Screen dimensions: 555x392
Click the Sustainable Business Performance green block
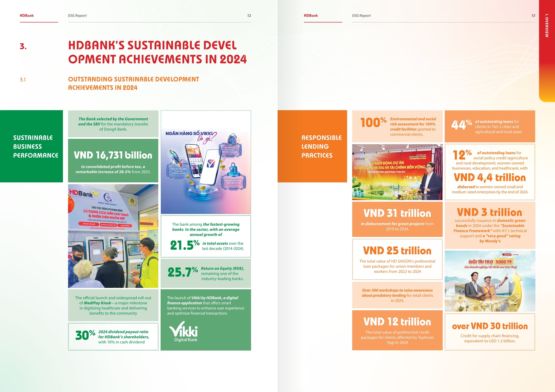(x=31, y=146)
